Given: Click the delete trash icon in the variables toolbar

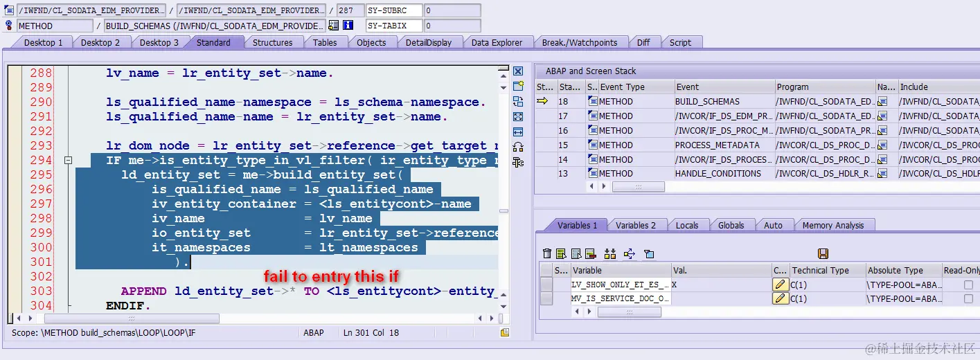Looking at the screenshot, I should tap(547, 254).
